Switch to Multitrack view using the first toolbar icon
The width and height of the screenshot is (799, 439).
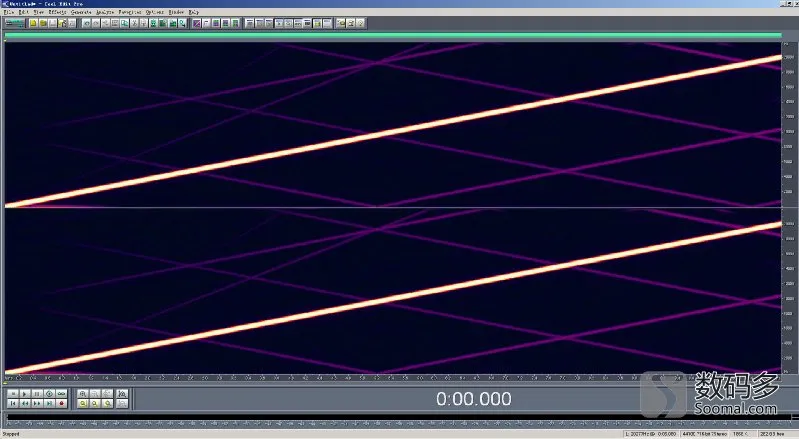14,23
